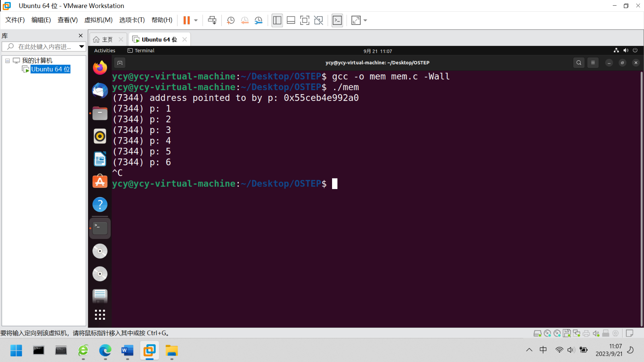This screenshot has width=644, height=362.
Task: Open Firefox from the Ubuntu dock
Action: 99,68
